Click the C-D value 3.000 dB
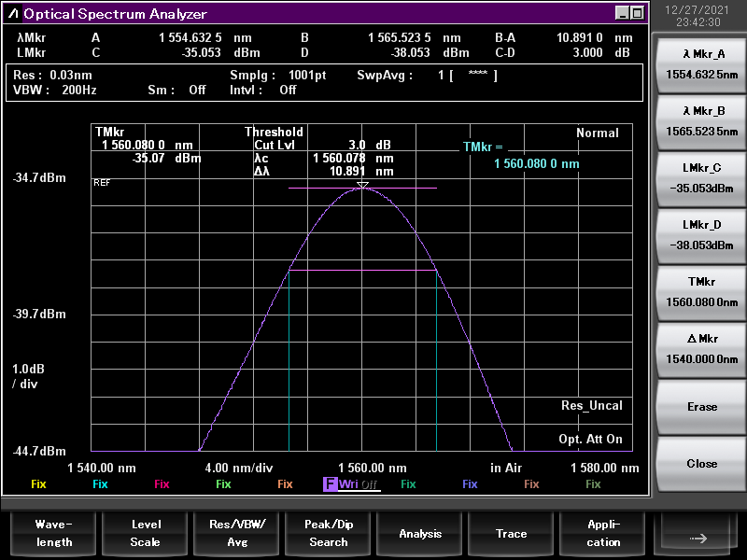This screenshot has height=560, width=747. coord(601,52)
